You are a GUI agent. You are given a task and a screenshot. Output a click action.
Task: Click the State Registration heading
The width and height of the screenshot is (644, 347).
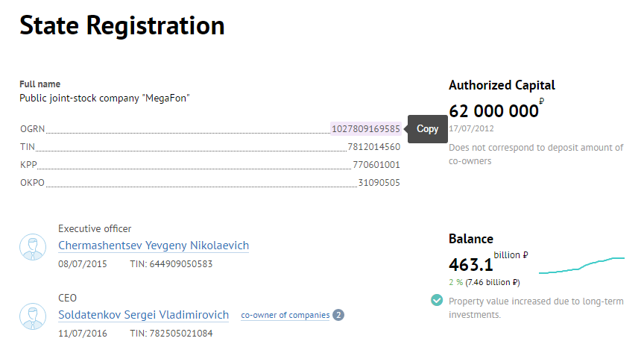(x=122, y=25)
